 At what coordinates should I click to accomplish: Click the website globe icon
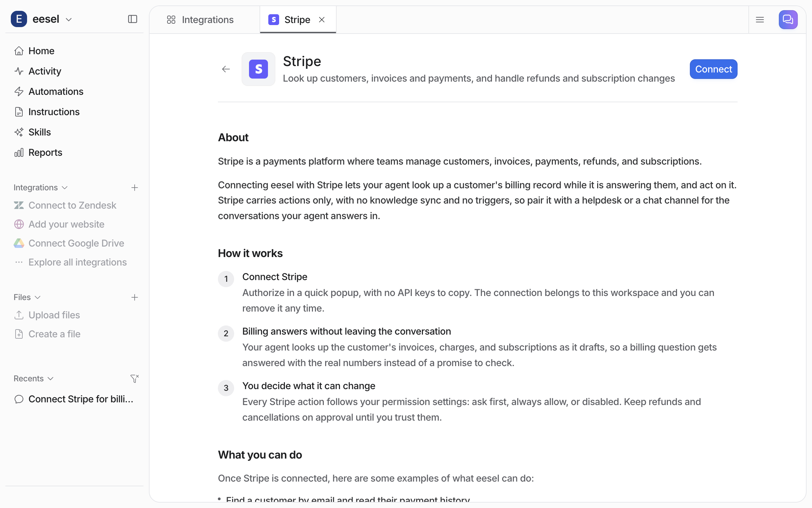[x=19, y=224]
